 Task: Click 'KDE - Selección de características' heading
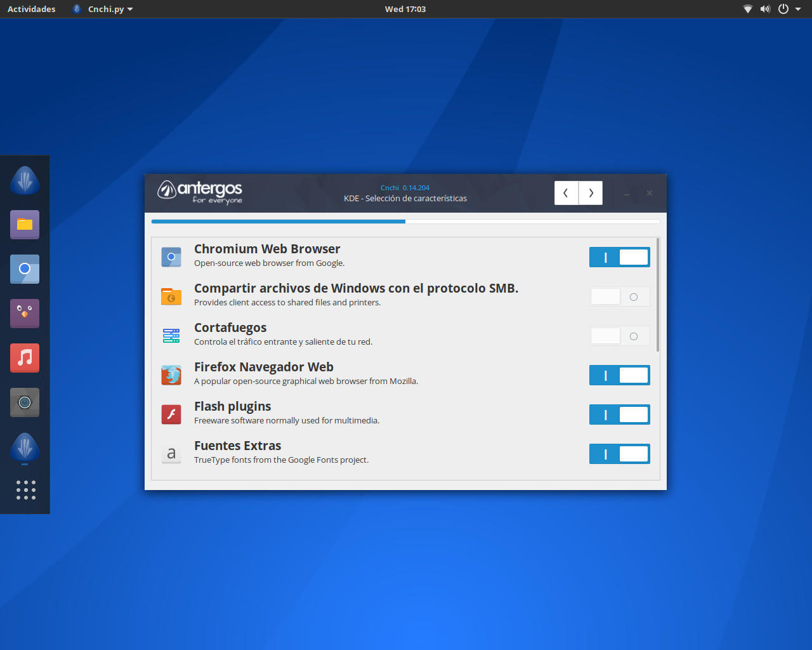[x=405, y=199]
